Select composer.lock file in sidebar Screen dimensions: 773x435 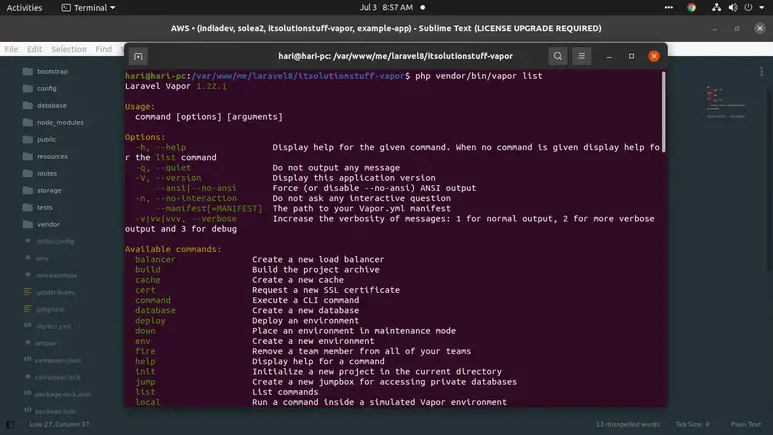point(57,377)
